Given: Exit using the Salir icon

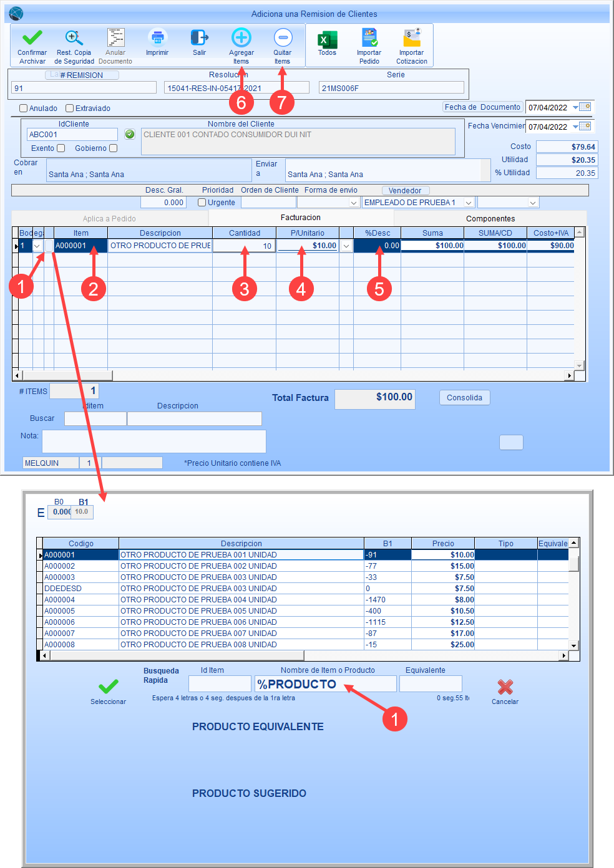Looking at the screenshot, I should point(199,38).
